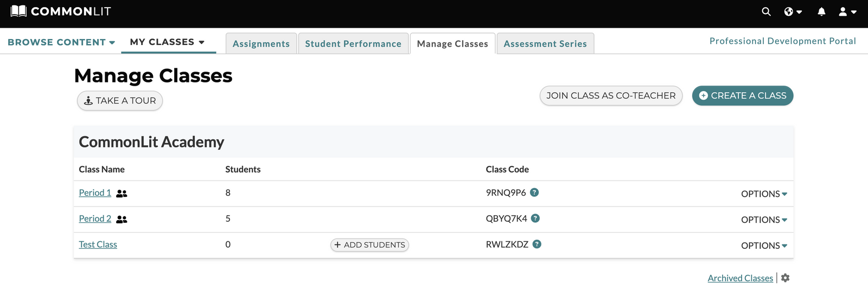Open the globe language menu
Screen dimensions: 868x302
click(x=793, y=11)
